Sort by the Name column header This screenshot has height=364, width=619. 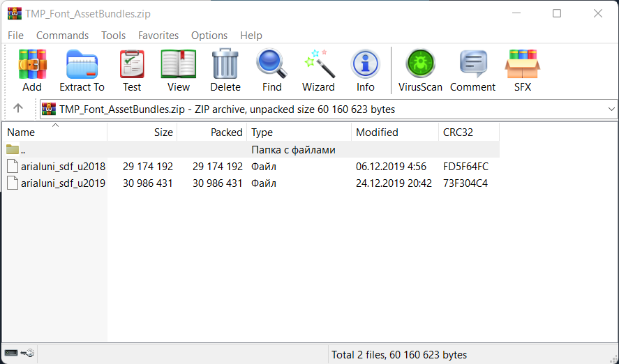click(54, 132)
